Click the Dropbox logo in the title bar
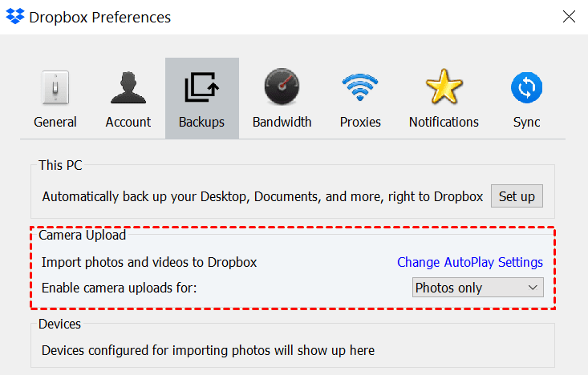The image size is (588, 375). (15, 17)
